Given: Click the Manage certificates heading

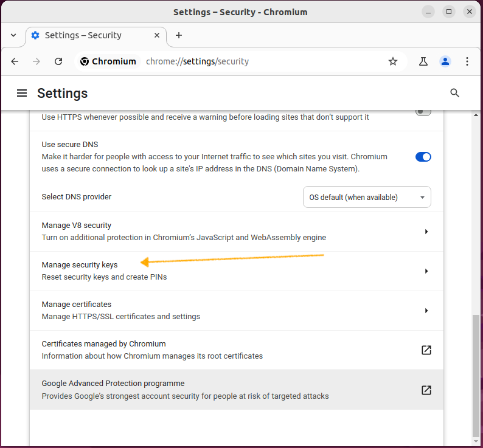Looking at the screenshot, I should click(x=77, y=304).
